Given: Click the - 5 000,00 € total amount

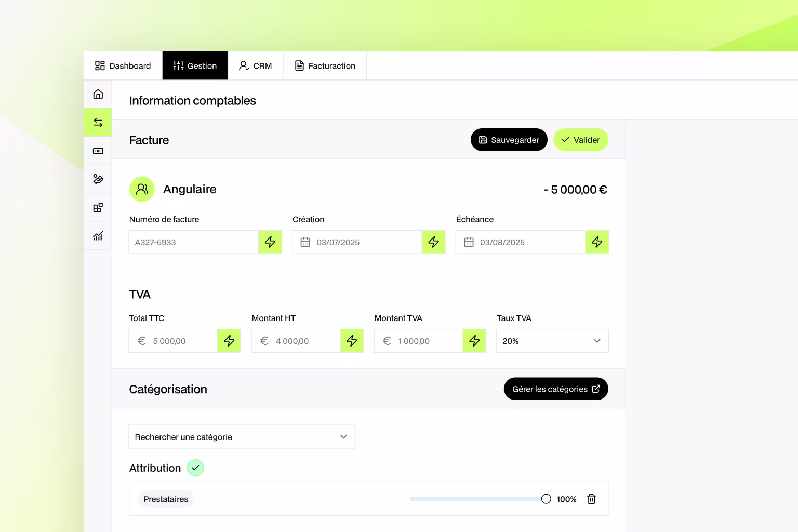Looking at the screenshot, I should click(x=575, y=190).
